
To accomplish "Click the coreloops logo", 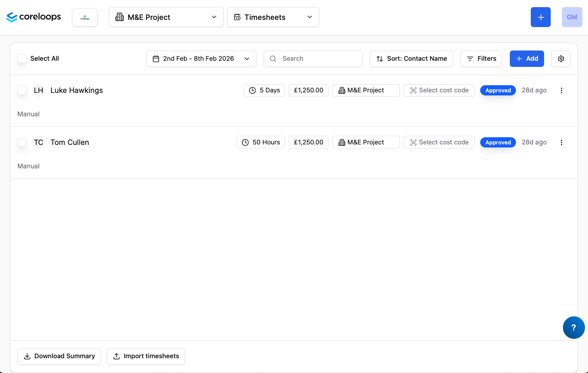I will (33, 17).
